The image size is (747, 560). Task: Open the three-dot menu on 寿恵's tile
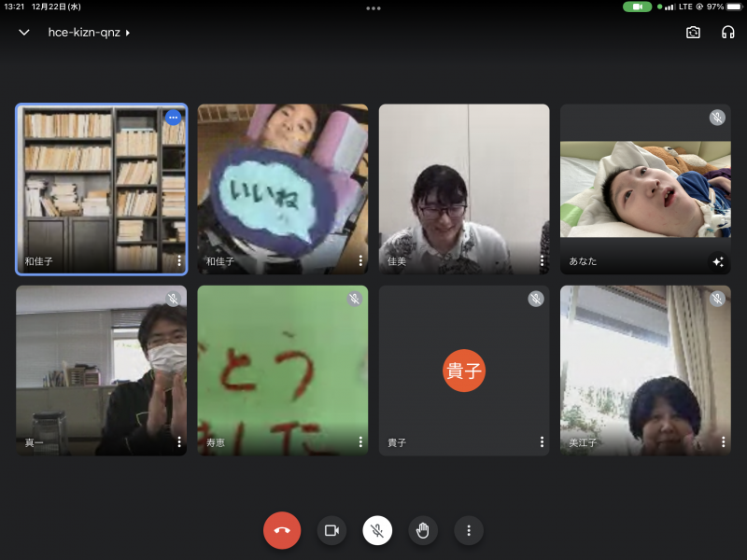(359, 442)
